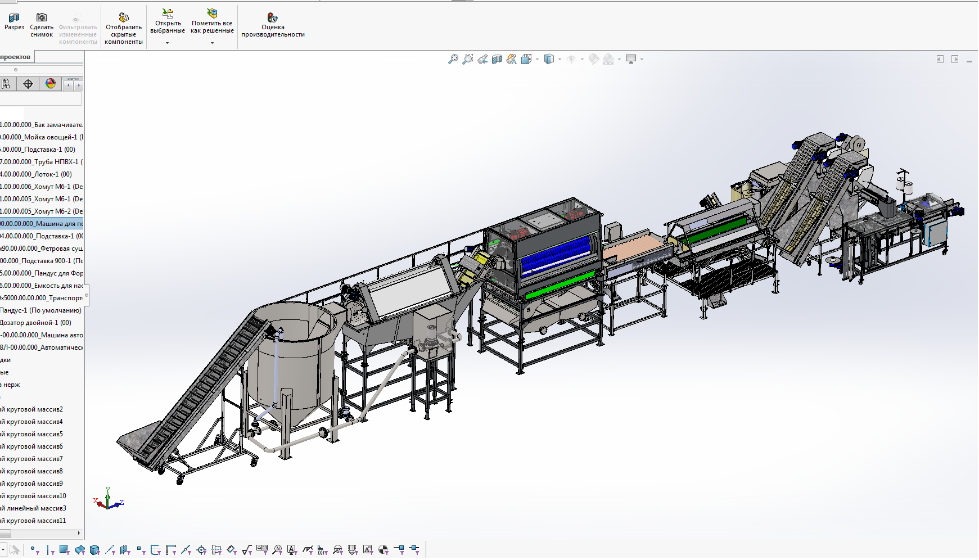The width and height of the screenshot is (979, 560).
Task: Toggle Filter Vertices in selection filter bar
Action: (x=35, y=550)
